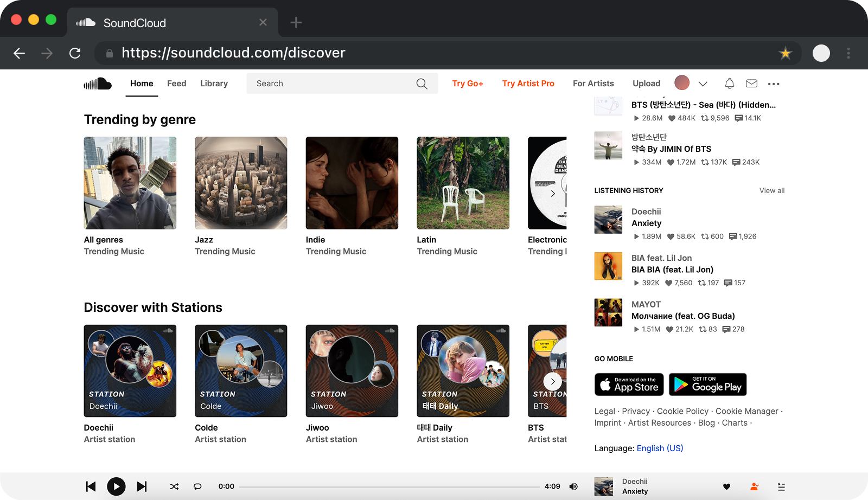Open the Jiwoo station cover
This screenshot has width=868, height=500.
coord(352,371)
